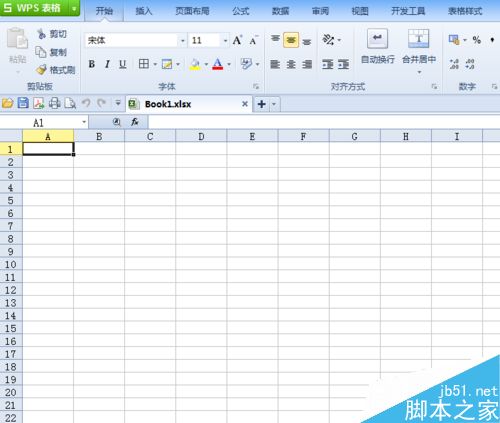Open the new tab dropdown arrow
Image resolution: width=500 pixels, height=423 pixels.
[x=274, y=104]
